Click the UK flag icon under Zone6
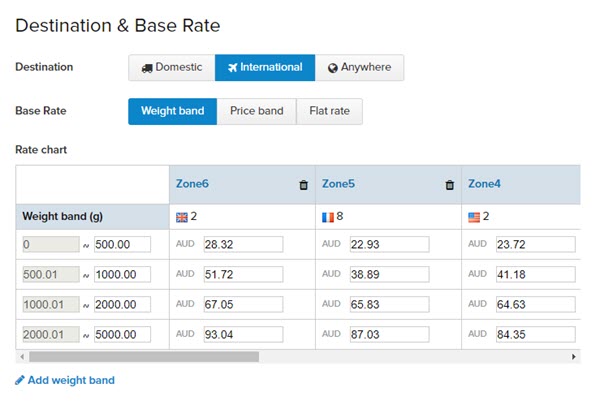Screen dimensions: 600x405 point(182,217)
